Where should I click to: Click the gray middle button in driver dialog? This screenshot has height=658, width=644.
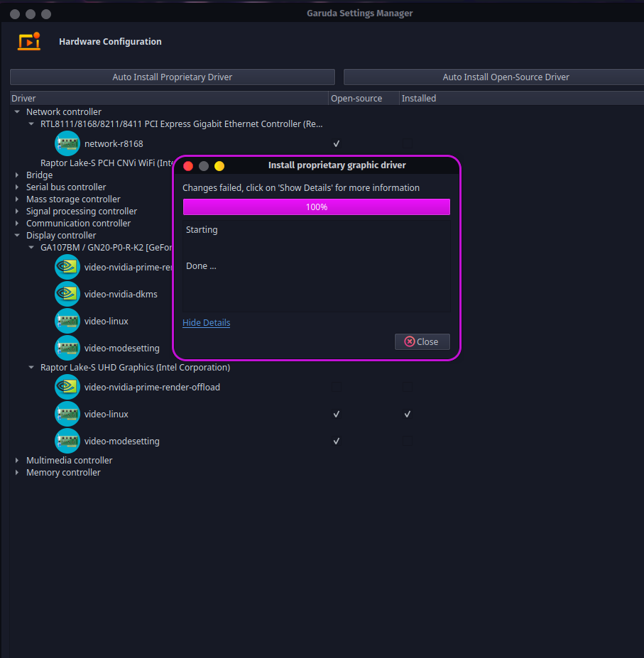(204, 166)
